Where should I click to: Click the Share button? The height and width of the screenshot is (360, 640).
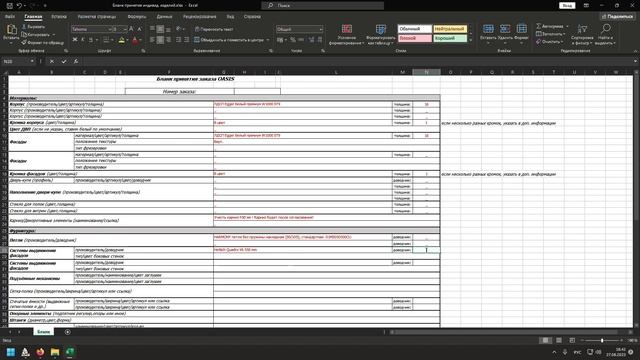617,16
